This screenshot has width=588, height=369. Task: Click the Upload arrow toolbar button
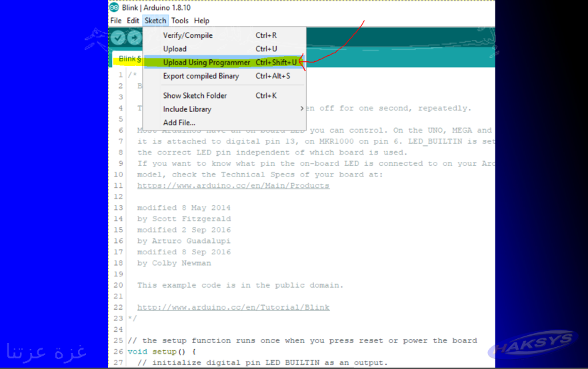[134, 38]
